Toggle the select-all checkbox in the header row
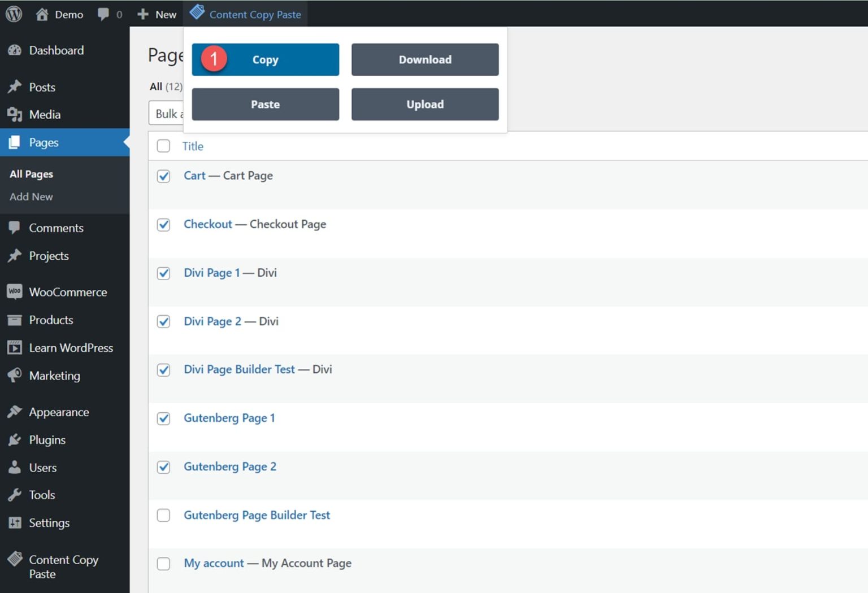Image resolution: width=868 pixels, height=593 pixels. click(163, 146)
